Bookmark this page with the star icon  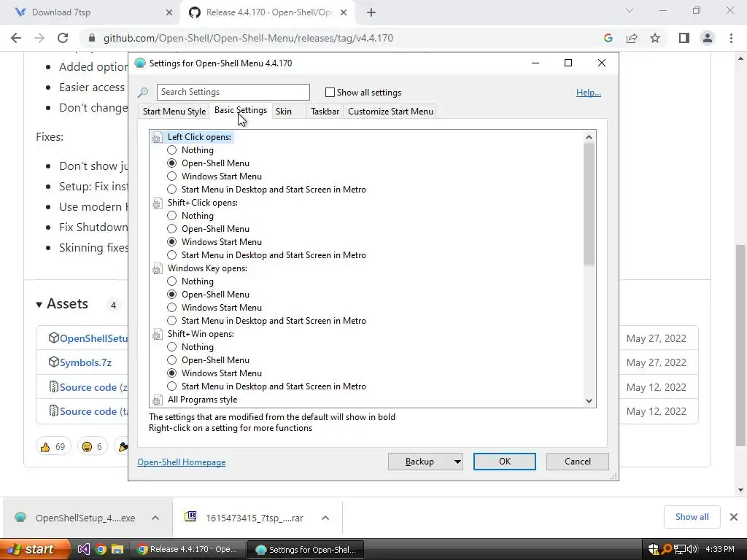tap(655, 38)
